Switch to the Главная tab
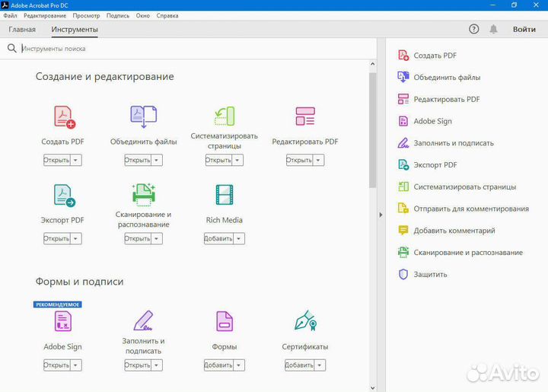 coord(22,30)
